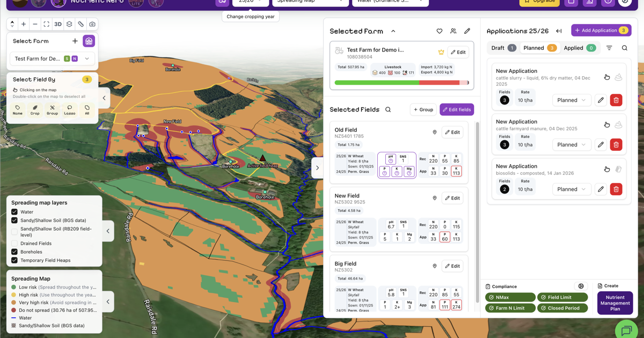Locate Old Field with map pin icon
The image size is (644, 338).
(435, 132)
